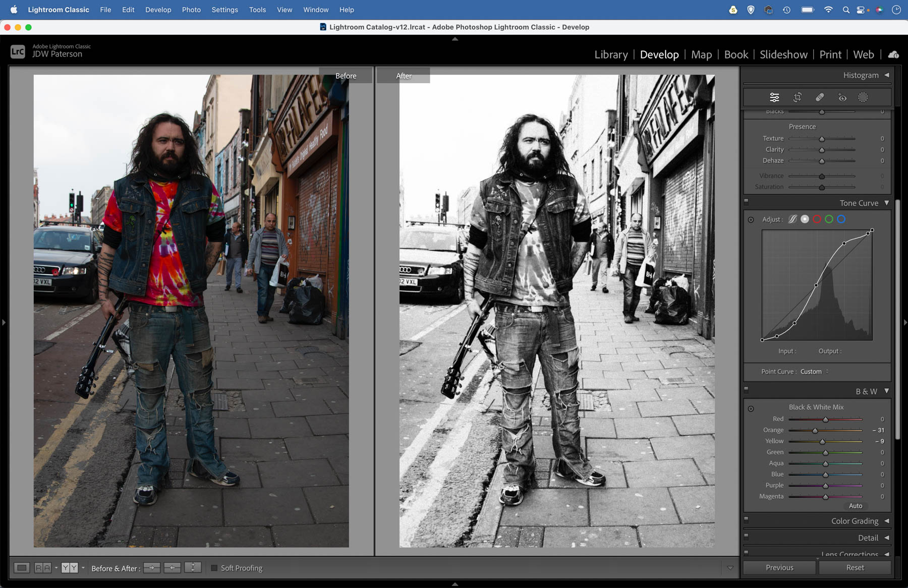Screen dimensions: 908x588
Task: Click the Tone Curve targeted adjustment tool
Action: [x=751, y=220]
